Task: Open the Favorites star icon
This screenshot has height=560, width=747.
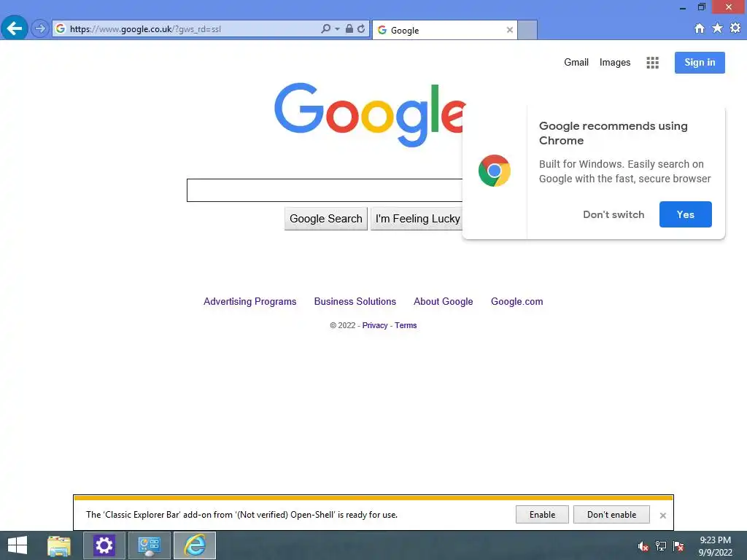Action: pyautogui.click(x=718, y=28)
